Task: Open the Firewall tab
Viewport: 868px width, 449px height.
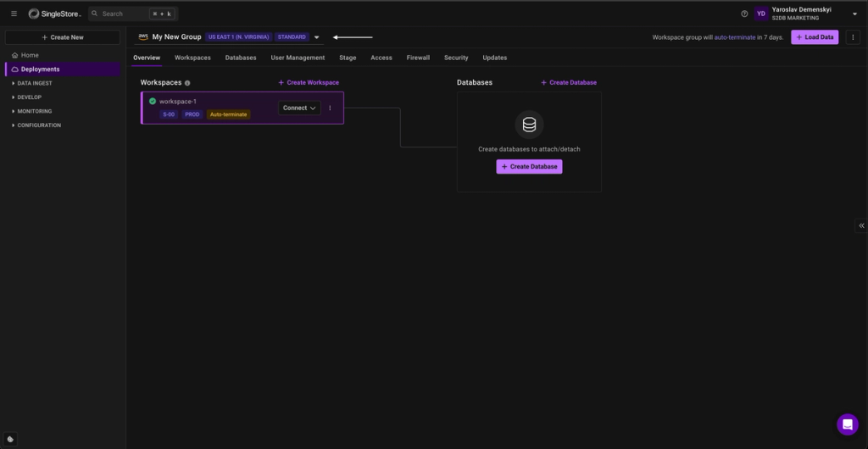Action: [x=418, y=58]
